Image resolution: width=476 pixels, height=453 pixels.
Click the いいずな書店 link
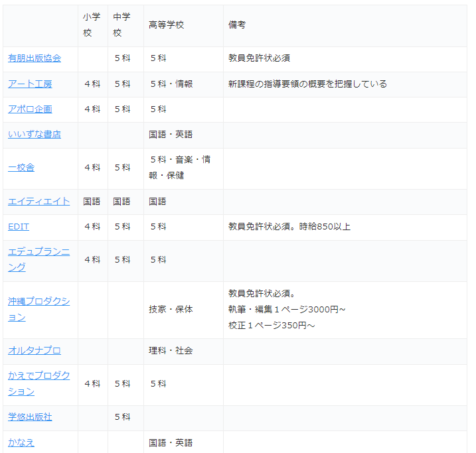35,135
